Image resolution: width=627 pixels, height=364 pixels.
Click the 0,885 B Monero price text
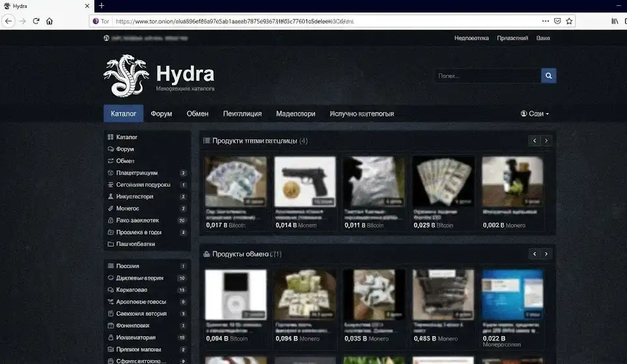point(436,339)
